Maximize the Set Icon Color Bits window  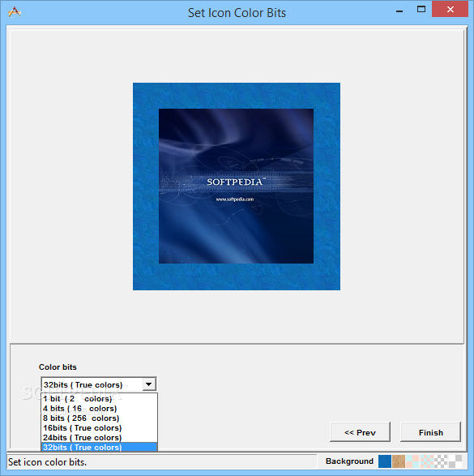click(421, 10)
